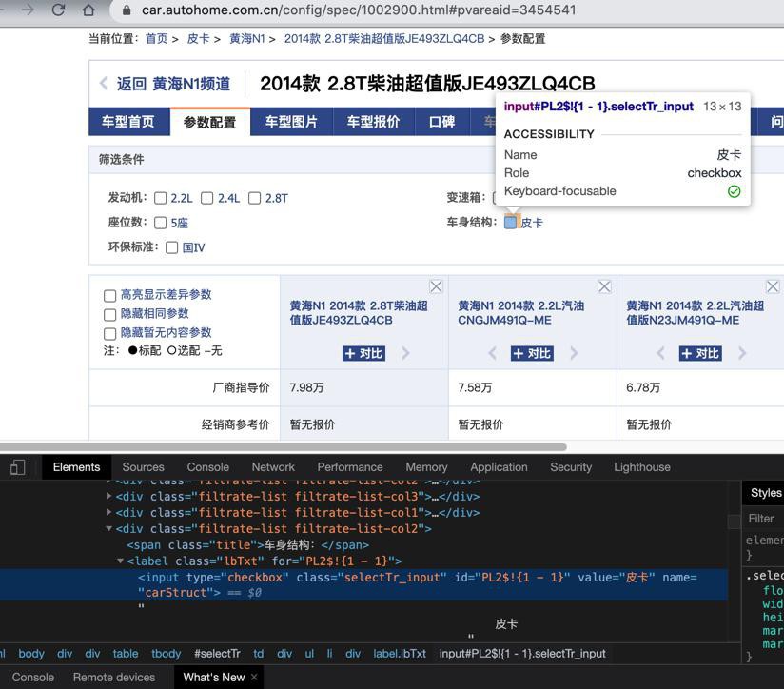Enable 隐藏相同参数 option

click(x=110, y=314)
